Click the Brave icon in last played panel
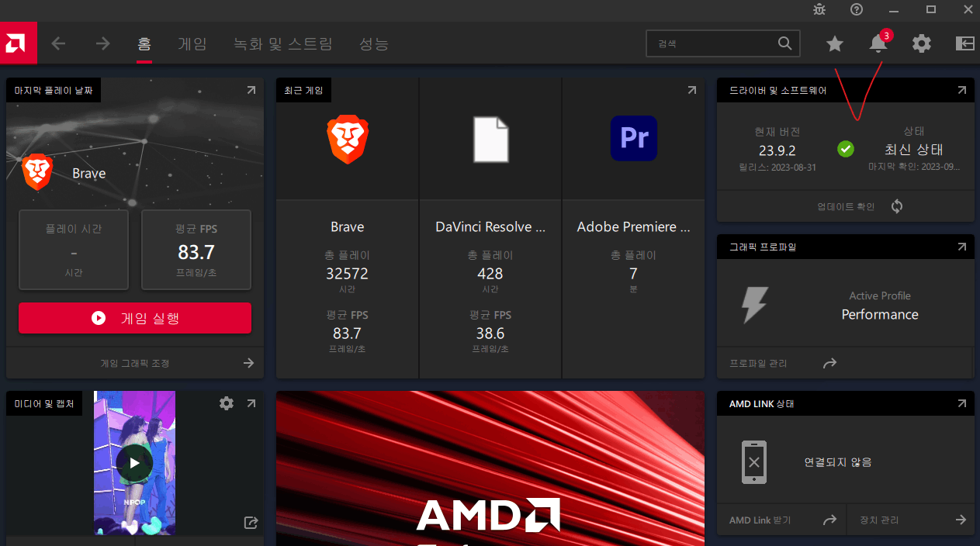Image resolution: width=980 pixels, height=546 pixels. tap(37, 172)
